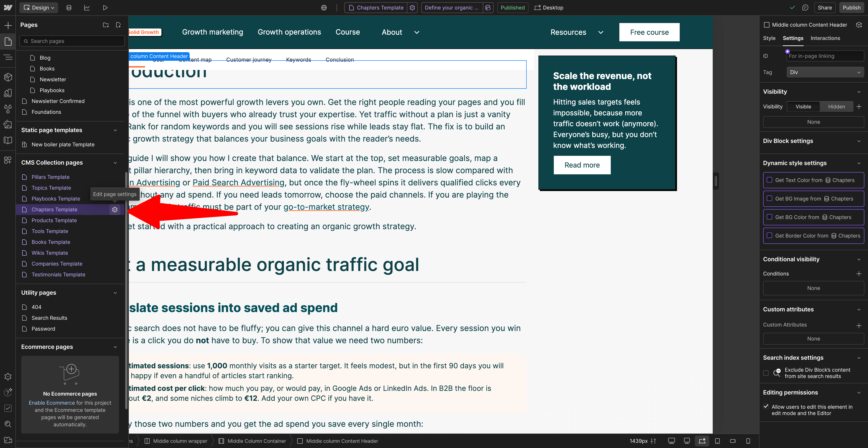Switch to the Style tab

[x=769, y=38]
